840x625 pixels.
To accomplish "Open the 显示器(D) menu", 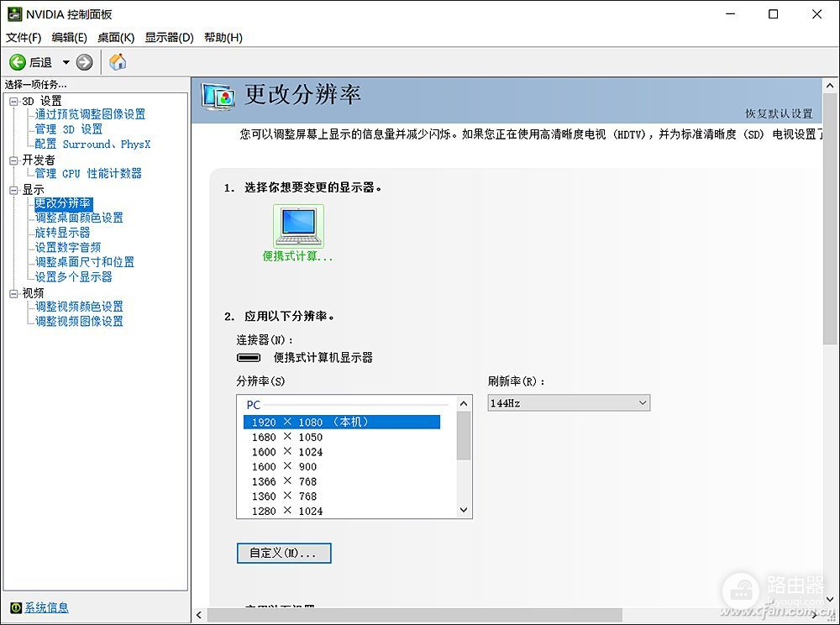I will click(x=165, y=37).
